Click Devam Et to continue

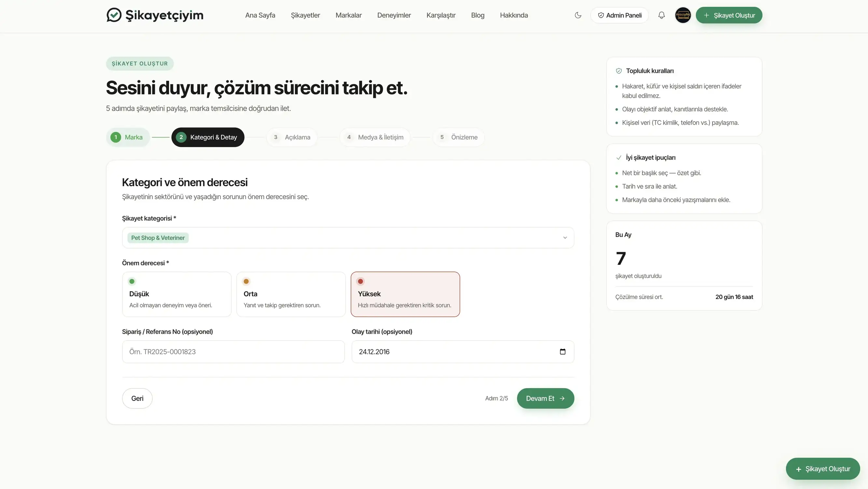[x=546, y=398]
